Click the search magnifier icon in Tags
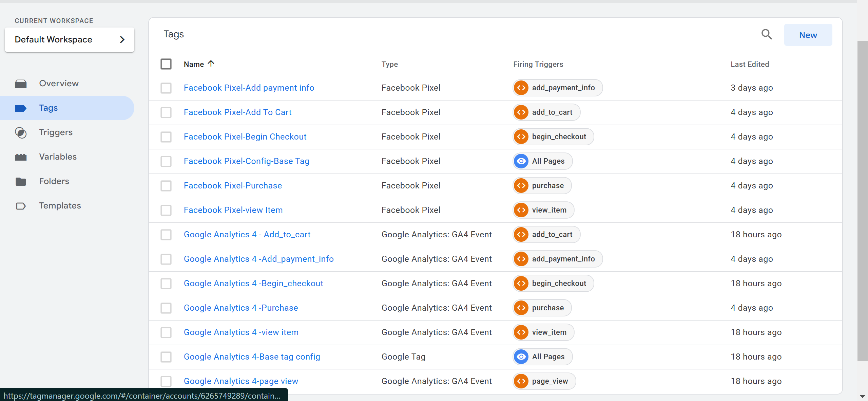868x401 pixels. pos(766,35)
